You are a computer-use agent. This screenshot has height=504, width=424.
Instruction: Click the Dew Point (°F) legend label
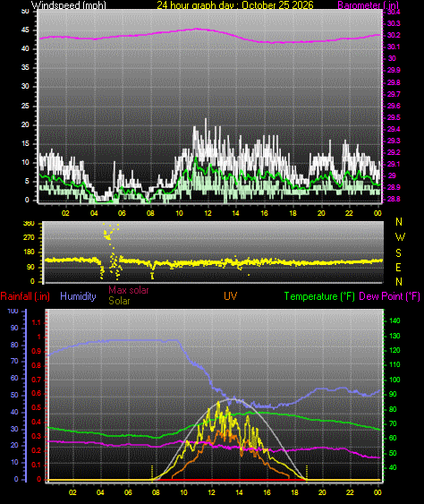pos(389,296)
